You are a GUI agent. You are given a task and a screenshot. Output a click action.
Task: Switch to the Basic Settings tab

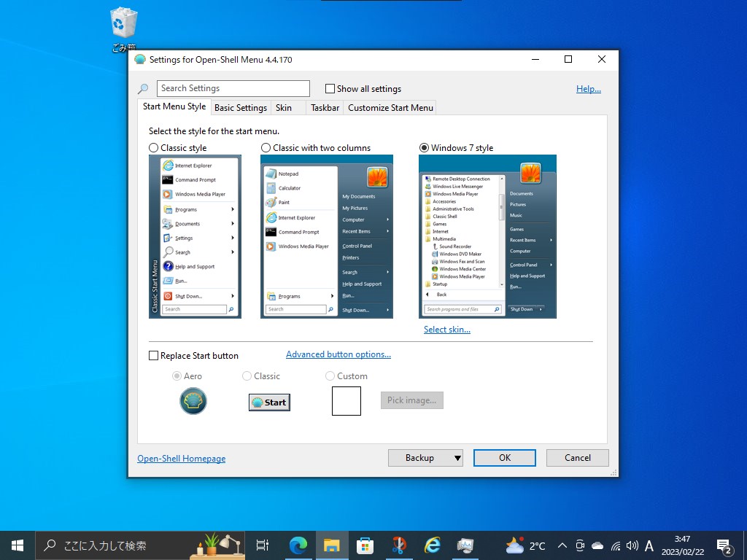[241, 108]
